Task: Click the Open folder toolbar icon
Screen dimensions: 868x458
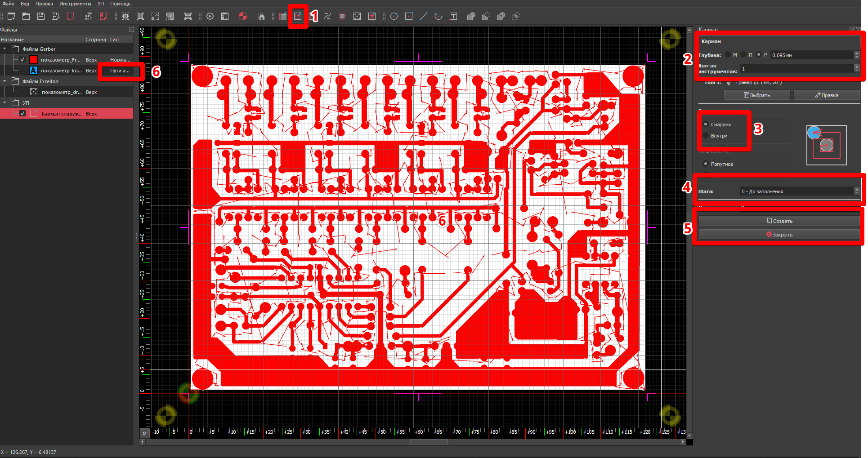Action: [x=26, y=16]
